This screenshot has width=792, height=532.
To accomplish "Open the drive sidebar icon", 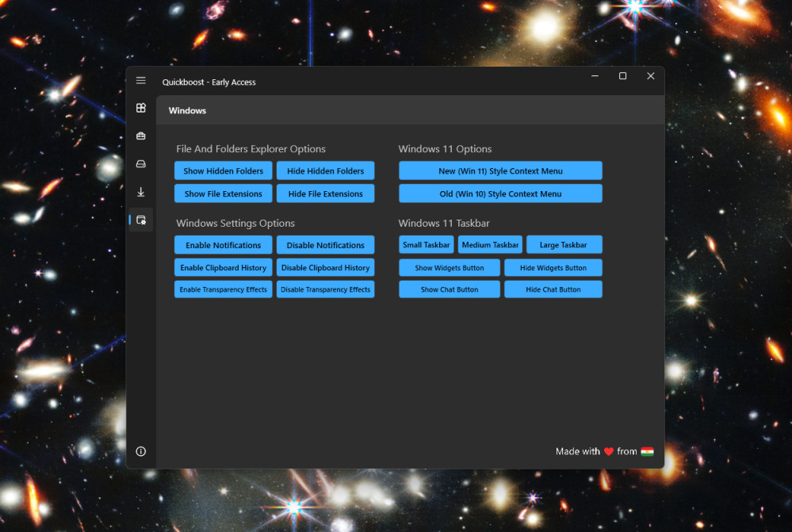I will tap(141, 163).
